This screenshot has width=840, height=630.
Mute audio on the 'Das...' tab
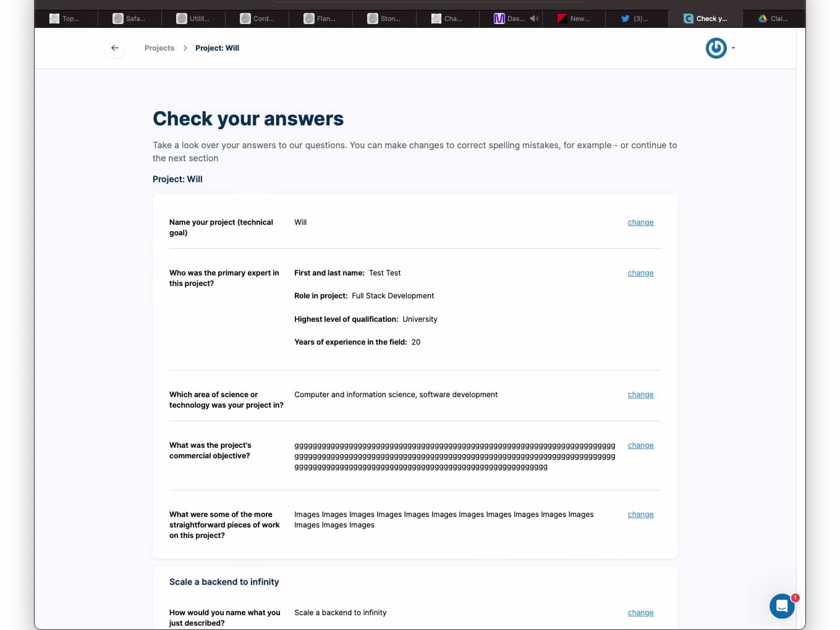point(534,19)
